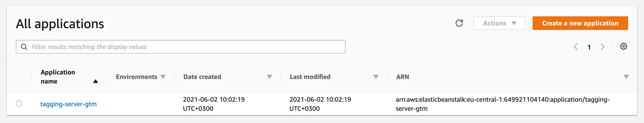Go to next page arrow
644x123 pixels.
(603, 47)
